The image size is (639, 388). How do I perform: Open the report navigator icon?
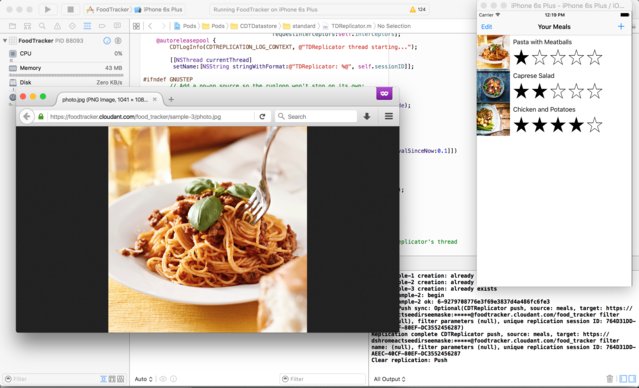click(x=117, y=26)
